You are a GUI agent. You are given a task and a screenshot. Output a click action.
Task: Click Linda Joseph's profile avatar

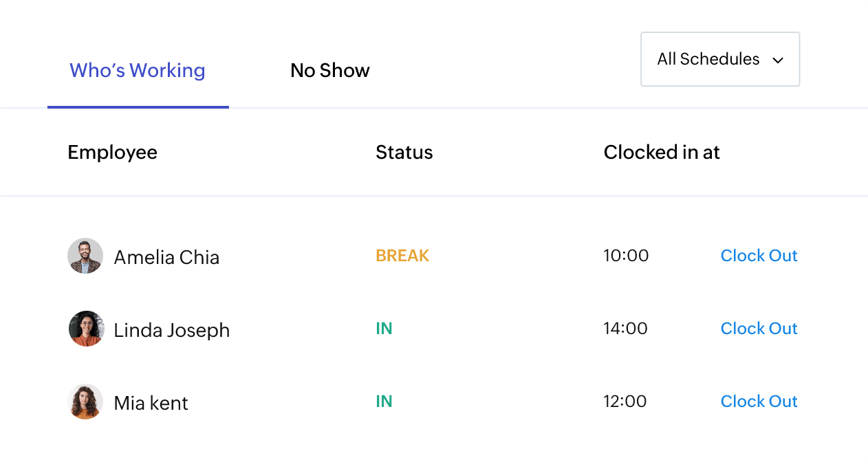coord(85,328)
